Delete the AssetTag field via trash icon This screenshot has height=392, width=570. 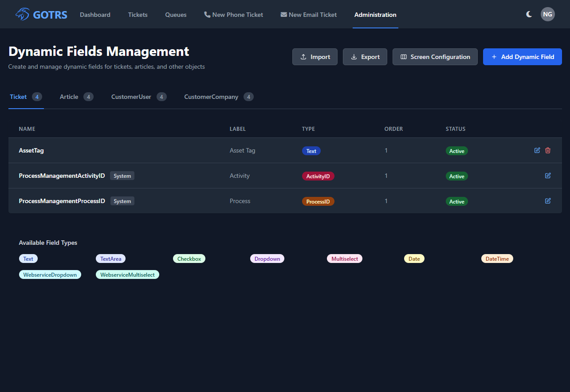pyautogui.click(x=548, y=150)
